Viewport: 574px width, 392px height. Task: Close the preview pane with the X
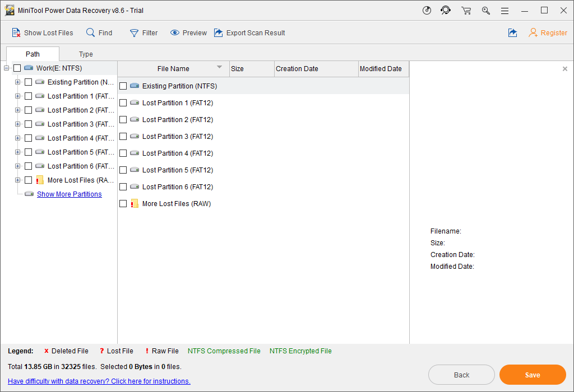point(565,69)
